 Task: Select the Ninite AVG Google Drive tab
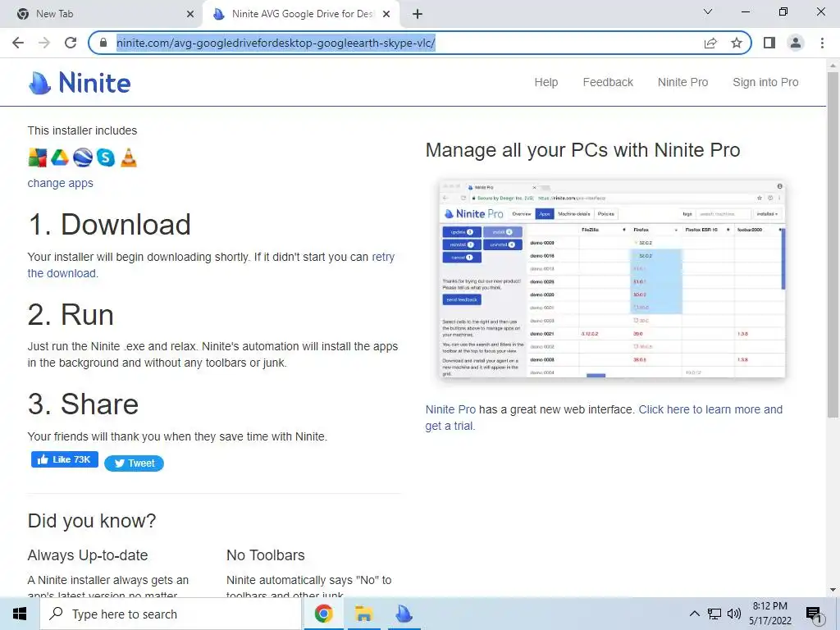pos(301,14)
